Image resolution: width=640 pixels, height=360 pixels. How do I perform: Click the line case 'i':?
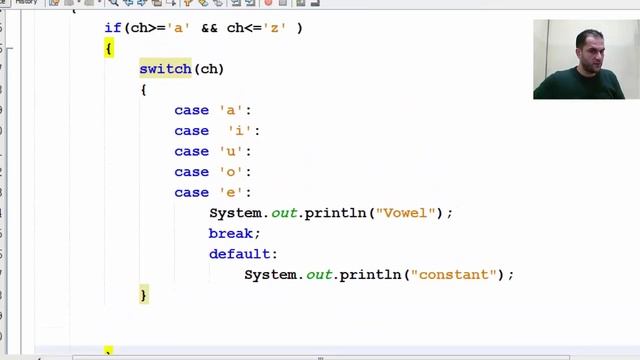pos(217,131)
